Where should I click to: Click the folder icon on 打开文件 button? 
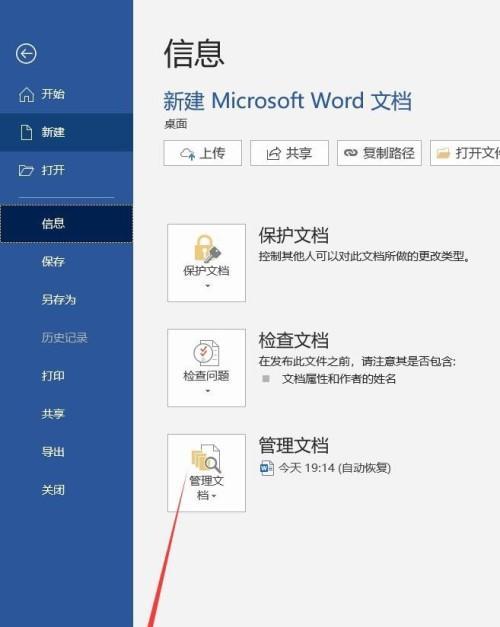tap(443, 153)
